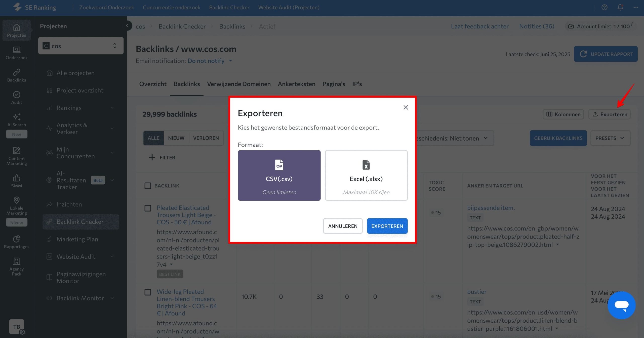The width and height of the screenshot is (644, 338).
Task: Open the Audit checkmark icon
Action: pos(17,94)
